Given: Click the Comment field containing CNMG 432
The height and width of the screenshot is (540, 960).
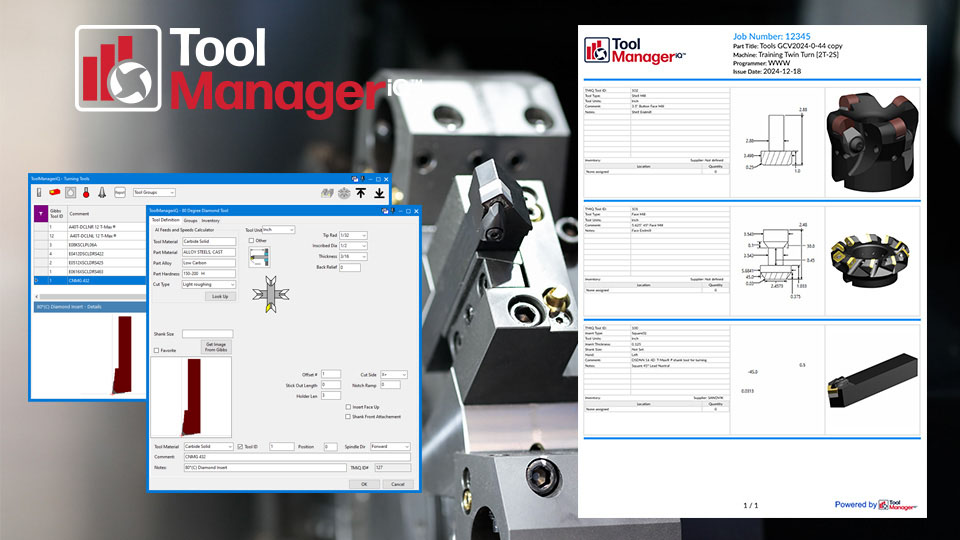Looking at the screenshot, I should pos(297,457).
